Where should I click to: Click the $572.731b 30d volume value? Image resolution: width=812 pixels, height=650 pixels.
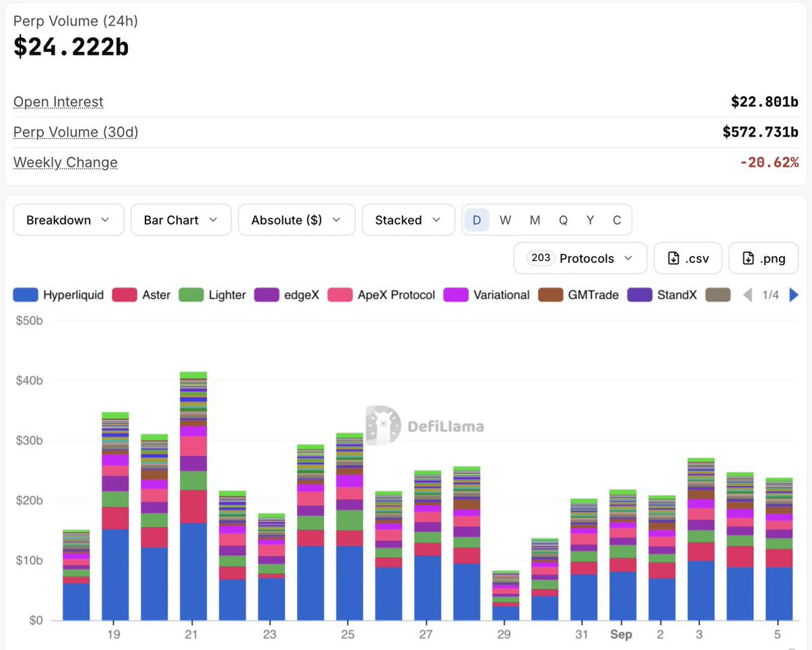click(761, 133)
